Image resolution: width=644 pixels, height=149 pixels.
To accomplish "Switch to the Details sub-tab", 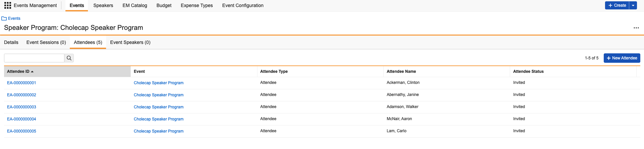I will (x=11, y=42).
